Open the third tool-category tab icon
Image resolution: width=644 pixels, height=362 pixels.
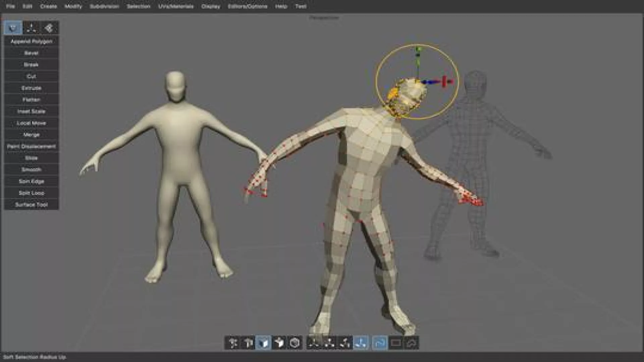[49, 28]
